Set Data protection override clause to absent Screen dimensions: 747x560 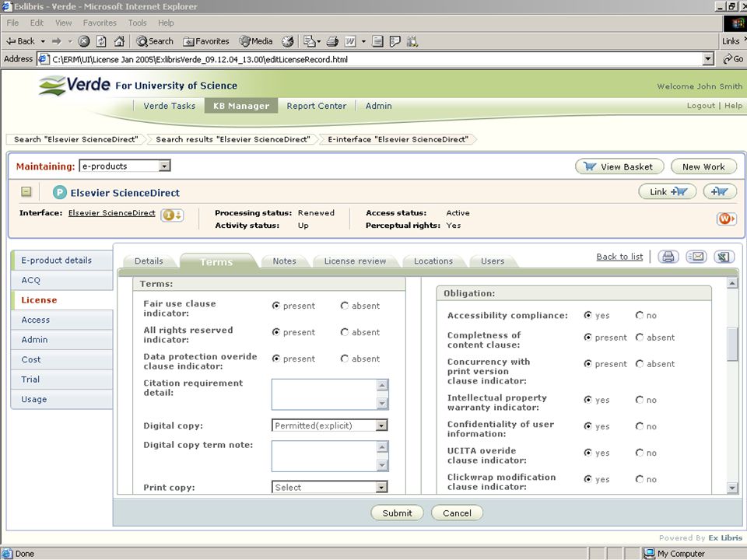pos(345,359)
